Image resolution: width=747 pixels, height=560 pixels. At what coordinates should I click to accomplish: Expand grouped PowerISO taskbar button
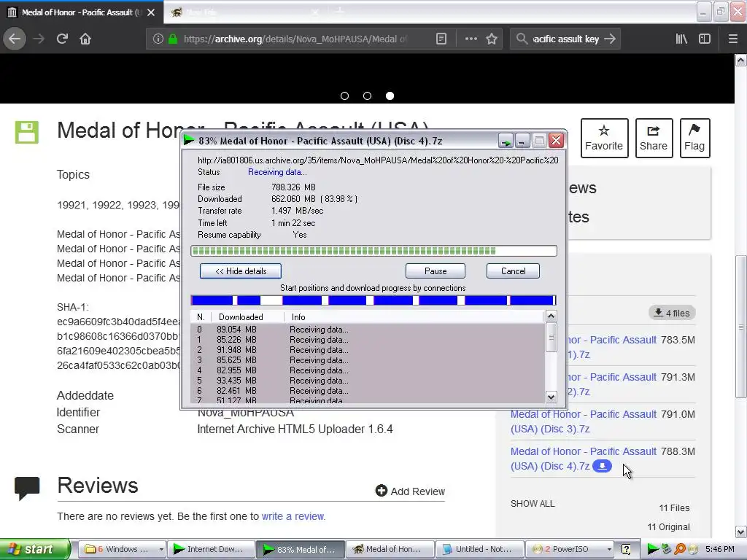570,549
